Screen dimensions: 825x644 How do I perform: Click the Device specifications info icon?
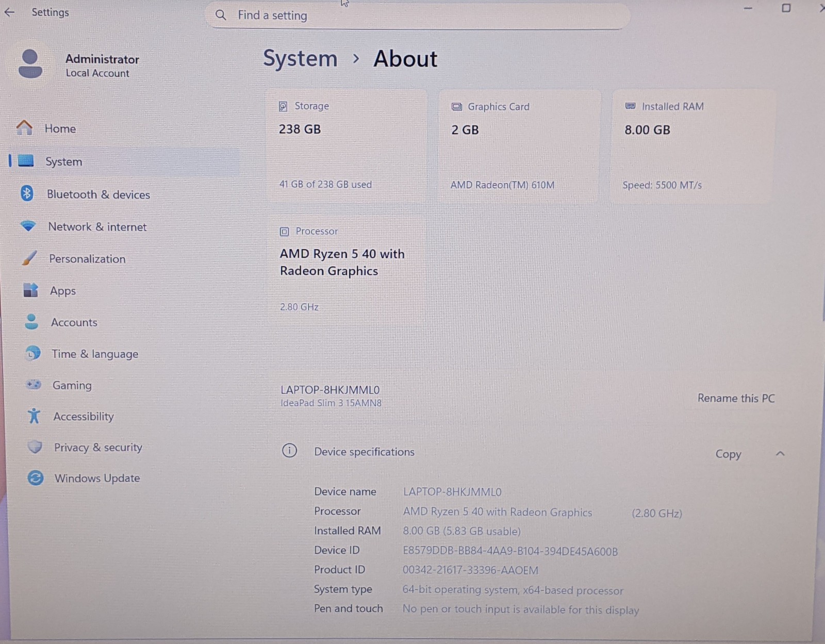[x=289, y=451]
